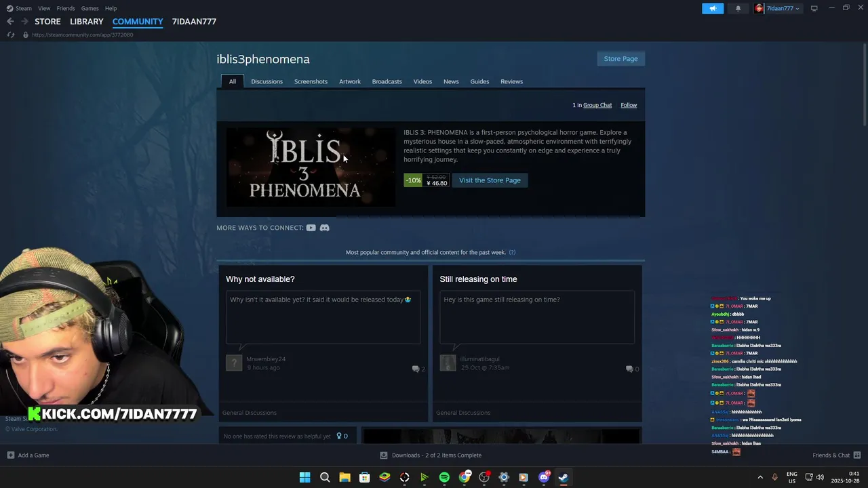Click the -10% discount price block
This screenshot has width=868, height=488.
click(x=427, y=180)
